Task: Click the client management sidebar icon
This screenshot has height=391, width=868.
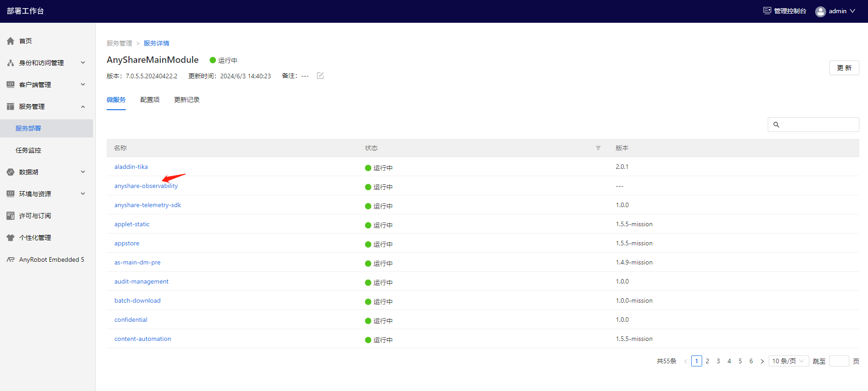Action: [x=10, y=85]
